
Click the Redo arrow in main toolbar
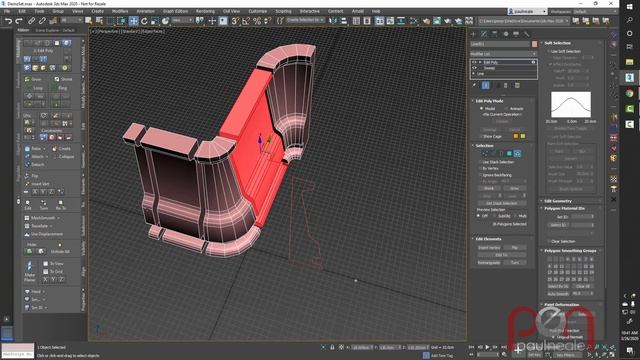pyautogui.click(x=19, y=21)
